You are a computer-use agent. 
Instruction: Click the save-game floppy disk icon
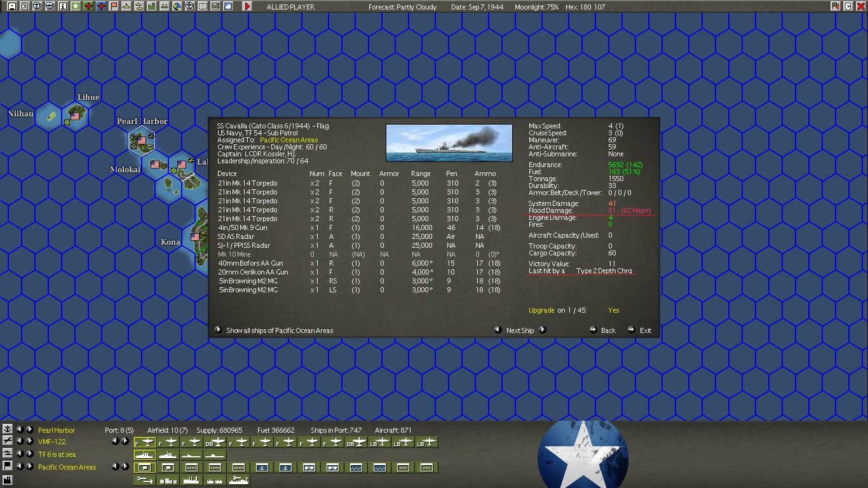coord(12,6)
